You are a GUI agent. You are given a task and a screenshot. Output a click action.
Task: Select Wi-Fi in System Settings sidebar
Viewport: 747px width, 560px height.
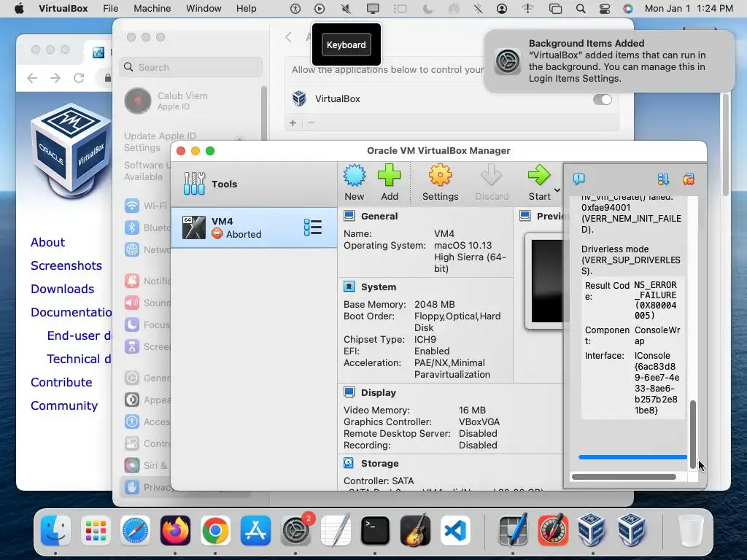click(x=145, y=206)
